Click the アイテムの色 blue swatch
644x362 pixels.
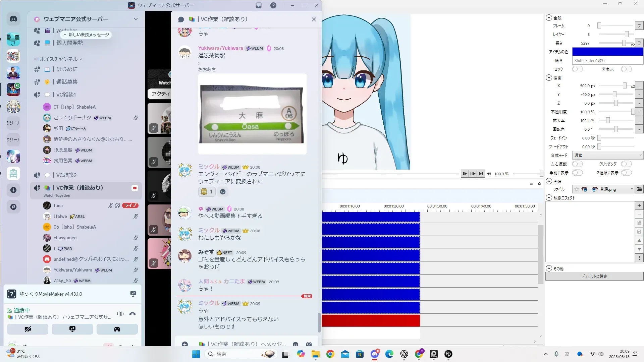point(607,52)
